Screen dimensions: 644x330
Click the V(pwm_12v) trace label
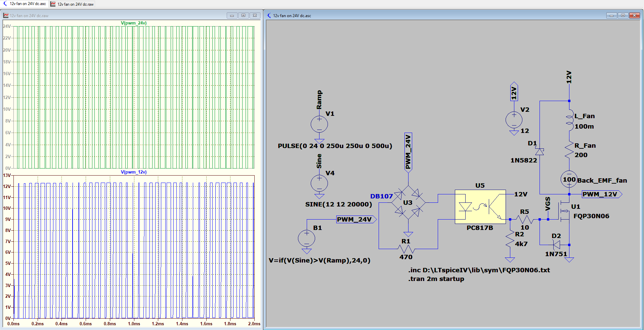(x=134, y=172)
